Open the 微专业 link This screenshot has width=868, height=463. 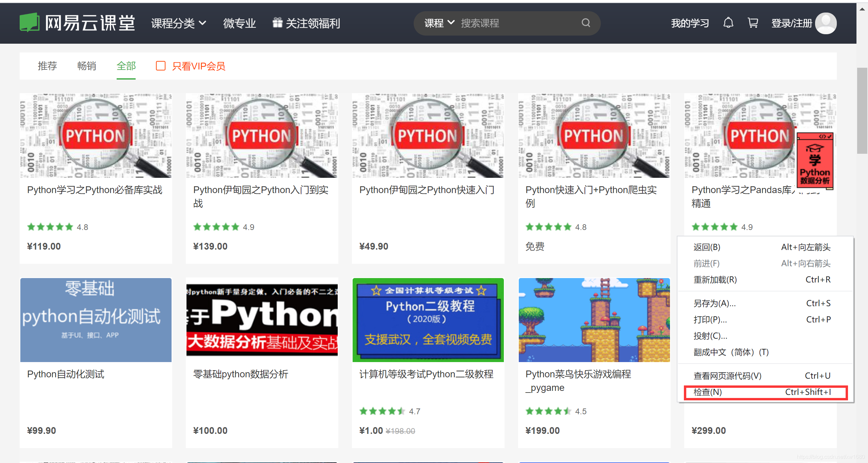[239, 23]
